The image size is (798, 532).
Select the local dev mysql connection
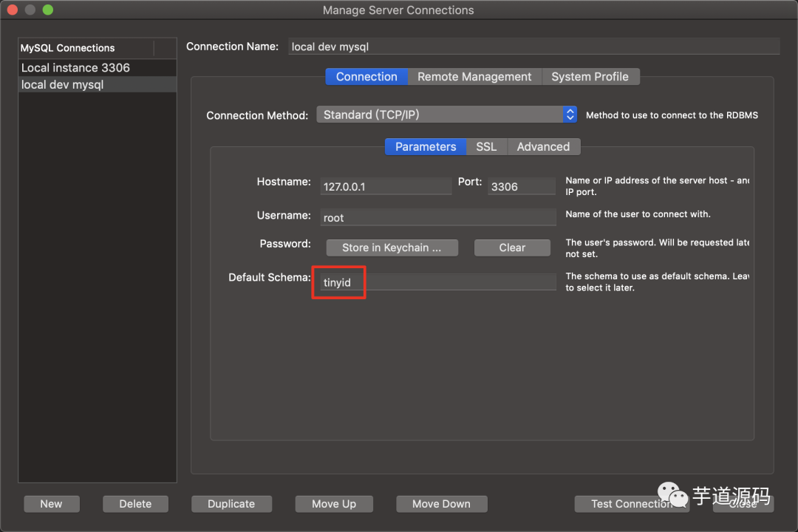[x=98, y=84]
